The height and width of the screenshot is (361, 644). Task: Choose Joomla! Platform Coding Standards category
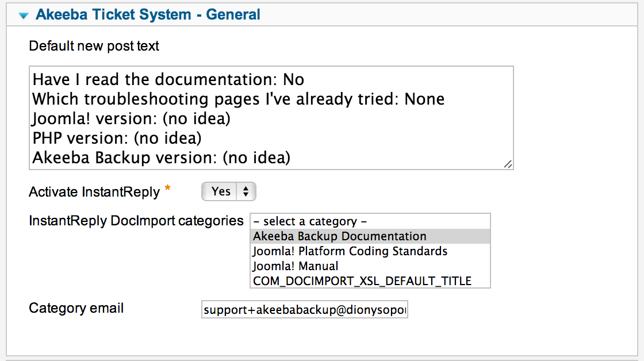[370, 251]
